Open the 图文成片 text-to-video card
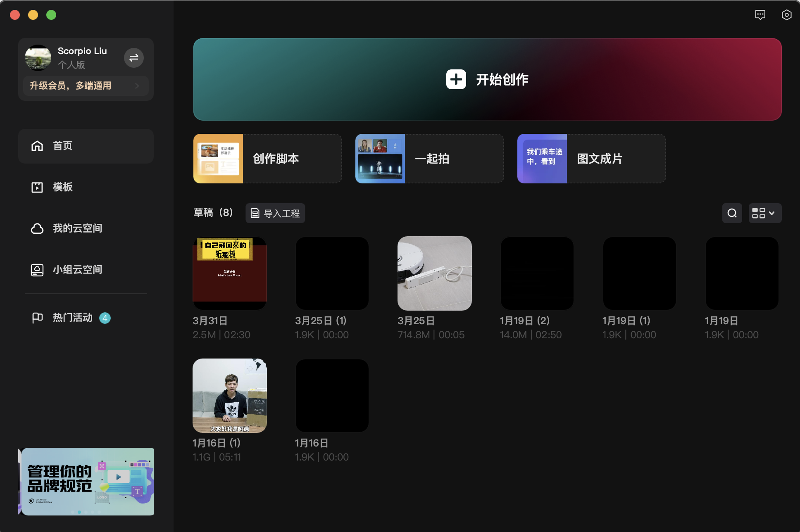 point(591,159)
